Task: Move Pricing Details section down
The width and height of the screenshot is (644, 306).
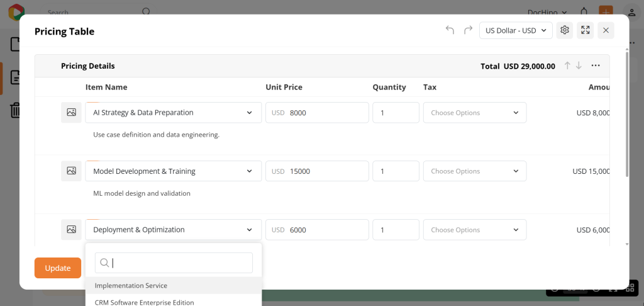Action: (x=579, y=65)
